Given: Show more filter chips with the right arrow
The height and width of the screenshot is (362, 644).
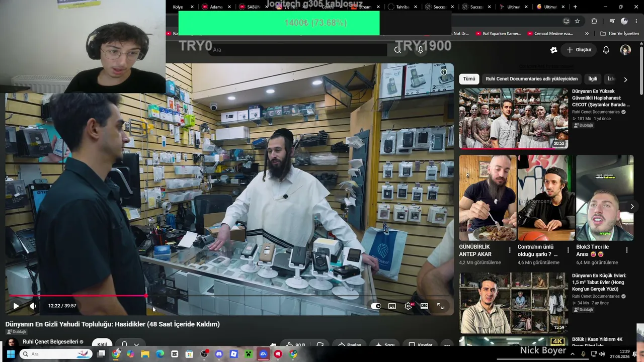Looking at the screenshot, I should tap(625, 79).
